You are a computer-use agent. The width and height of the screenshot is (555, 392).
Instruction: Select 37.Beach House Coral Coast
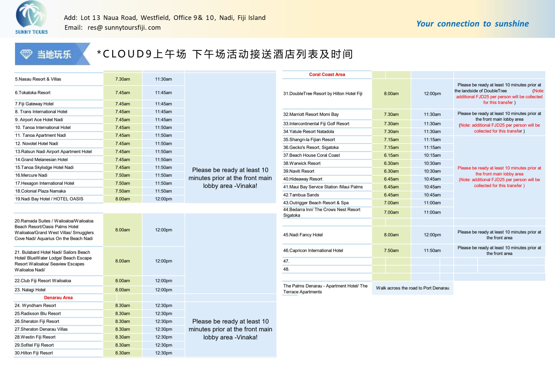pyautogui.click(x=311, y=155)
